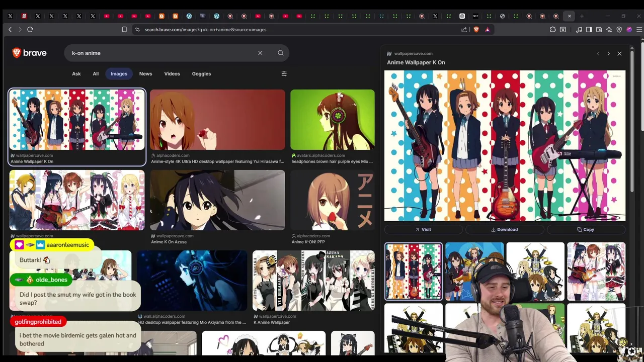
Task: Reload the current page
Action: [x=30, y=30]
